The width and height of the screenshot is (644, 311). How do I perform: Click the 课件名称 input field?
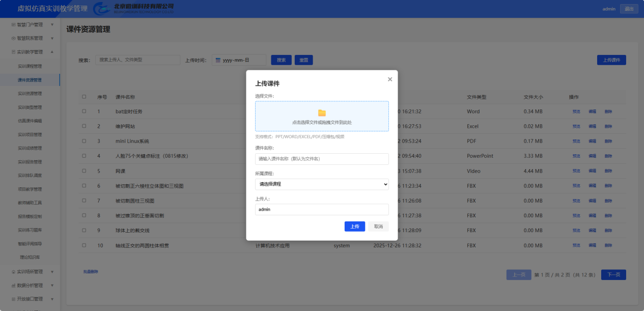[322, 159]
